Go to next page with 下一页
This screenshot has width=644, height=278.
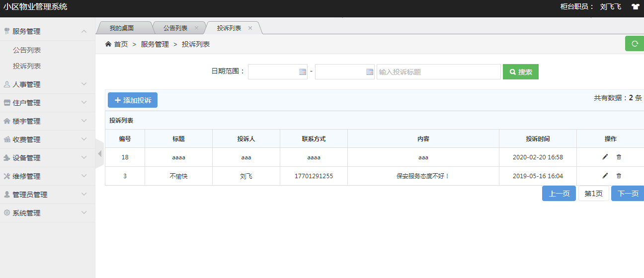click(628, 194)
